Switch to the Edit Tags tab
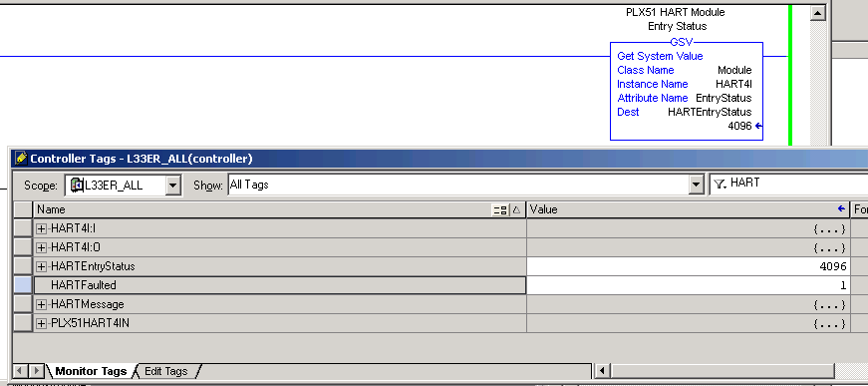868x386 pixels. (x=166, y=371)
